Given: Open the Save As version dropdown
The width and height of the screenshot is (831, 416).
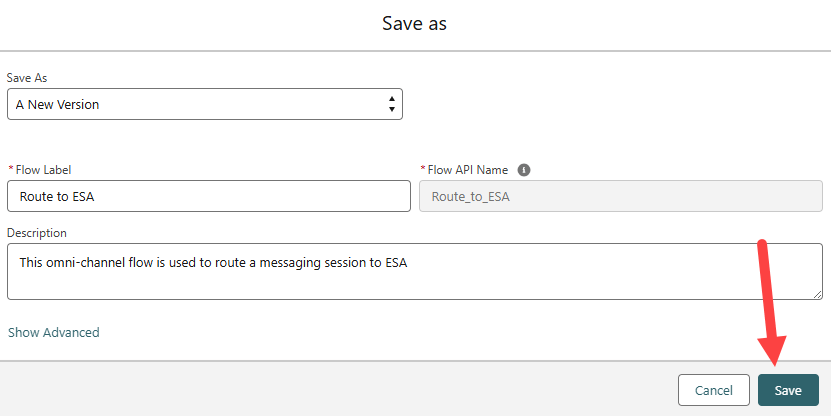Looking at the screenshot, I should [x=204, y=104].
